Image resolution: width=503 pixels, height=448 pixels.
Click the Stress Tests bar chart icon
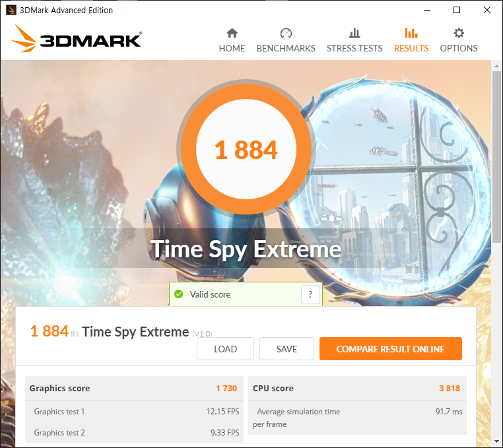[354, 33]
